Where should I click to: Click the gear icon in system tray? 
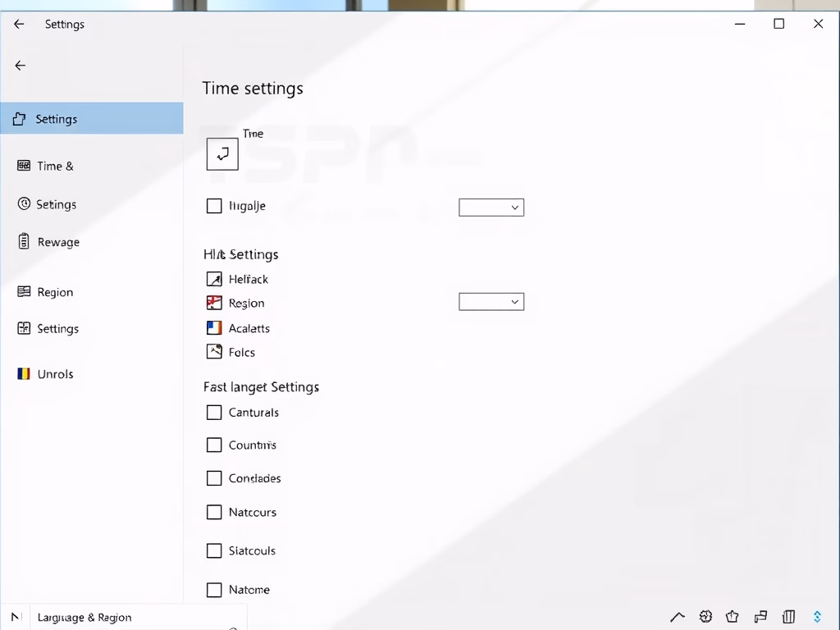(705, 617)
